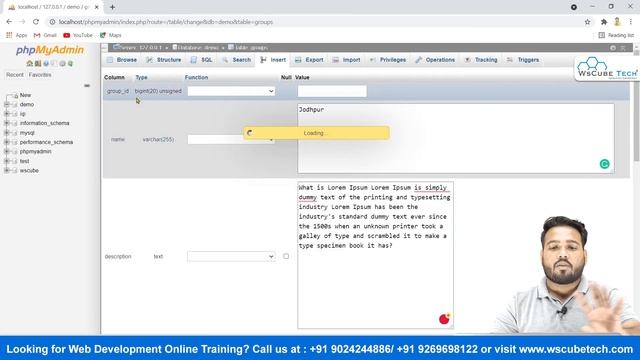Viewport: 640px width, 360px height.
Task: Click the page settings gear in breadcrumb bar
Action: tap(613, 48)
